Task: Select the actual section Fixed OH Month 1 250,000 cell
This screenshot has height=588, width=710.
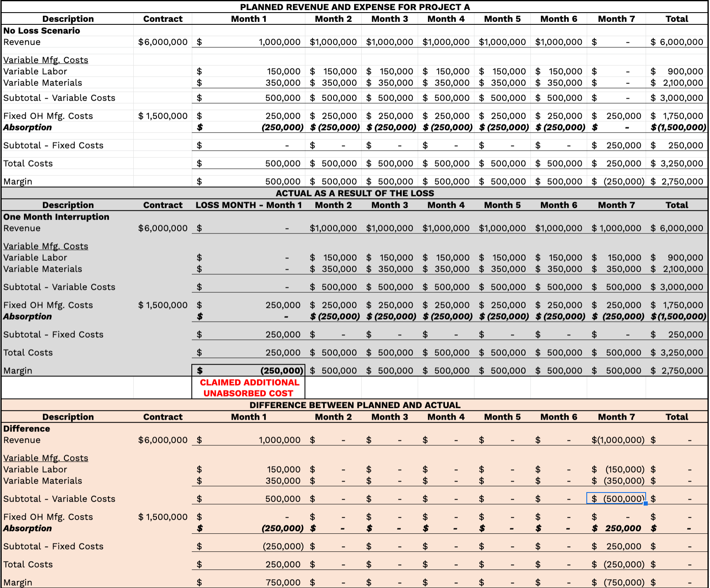Action: point(249,305)
